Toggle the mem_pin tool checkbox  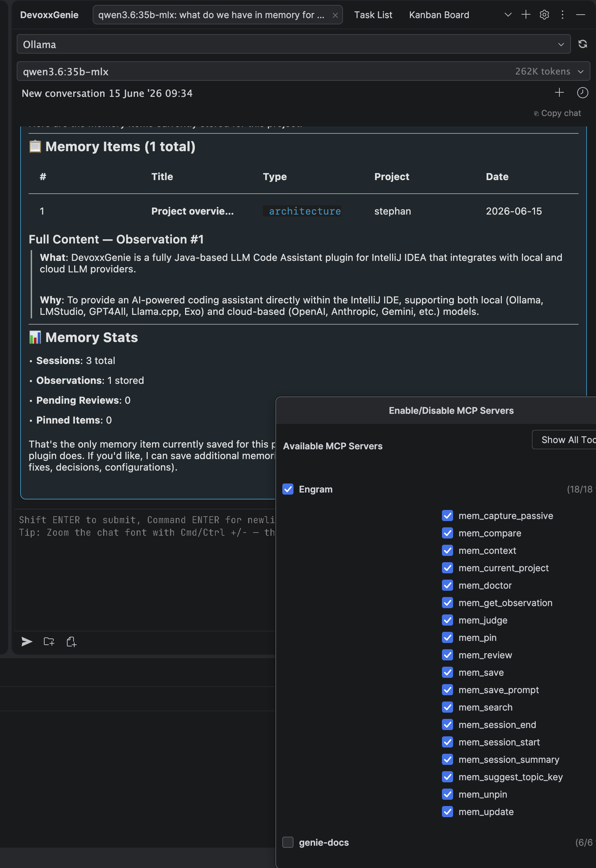pos(447,637)
